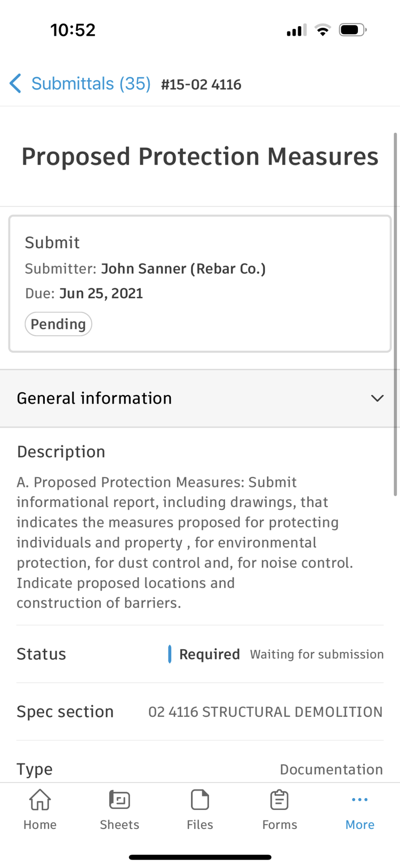Tap the Wi-Fi status icon

pyautogui.click(x=322, y=30)
